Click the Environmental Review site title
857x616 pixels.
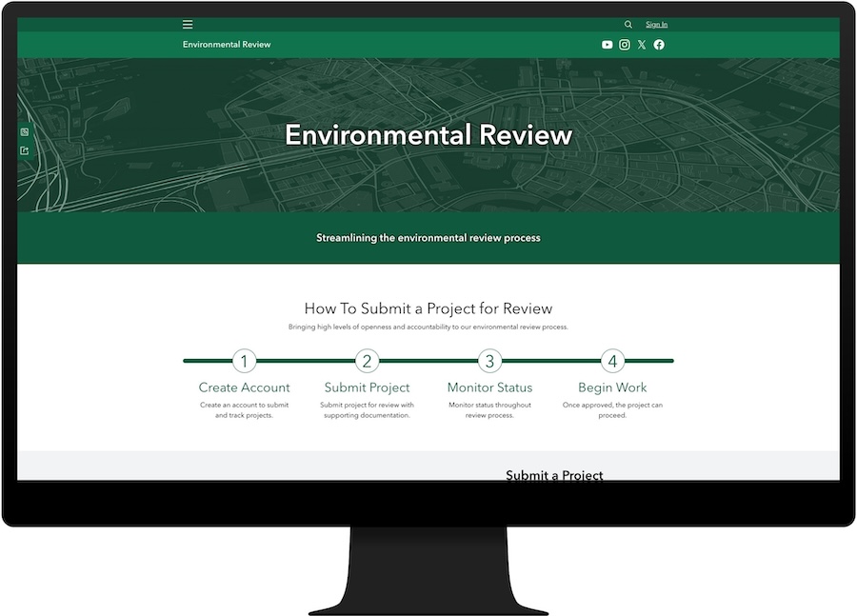227,44
